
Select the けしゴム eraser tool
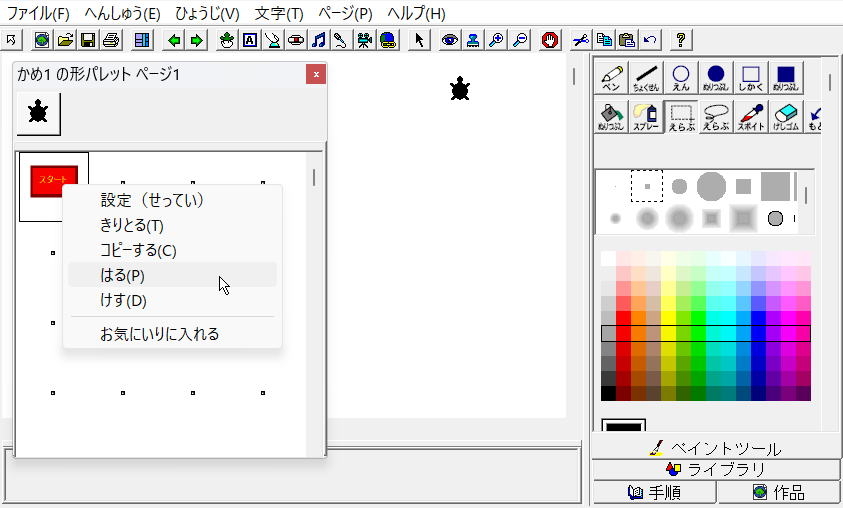tap(785, 117)
